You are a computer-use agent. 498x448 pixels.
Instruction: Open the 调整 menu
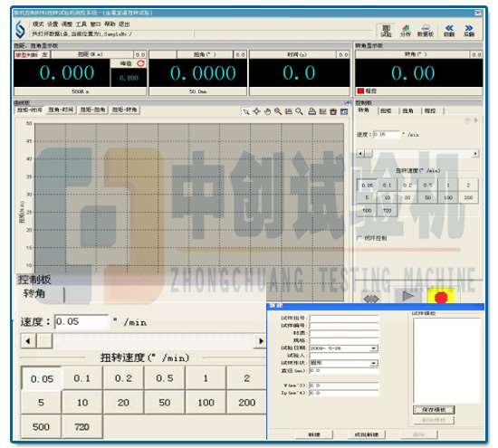pyautogui.click(x=67, y=24)
